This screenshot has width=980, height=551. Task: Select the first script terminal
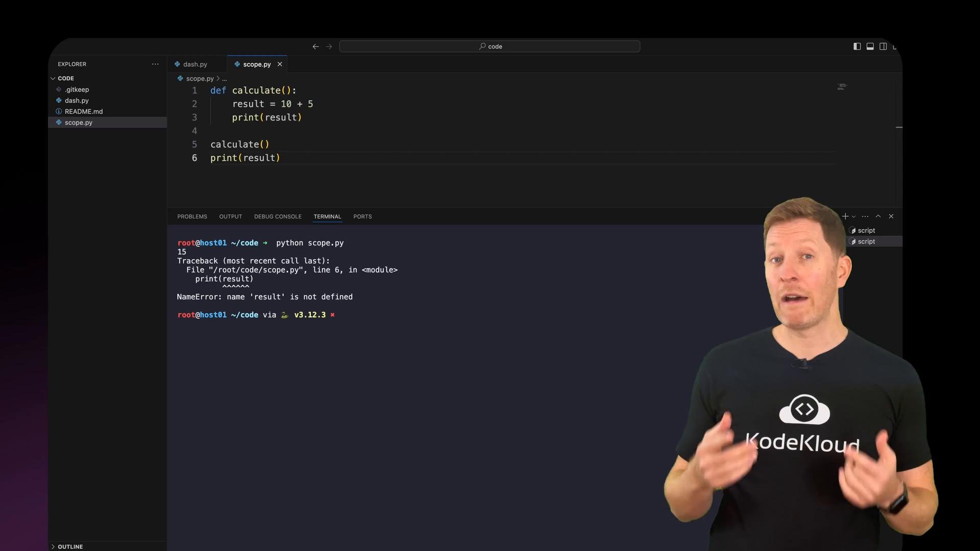(866, 231)
